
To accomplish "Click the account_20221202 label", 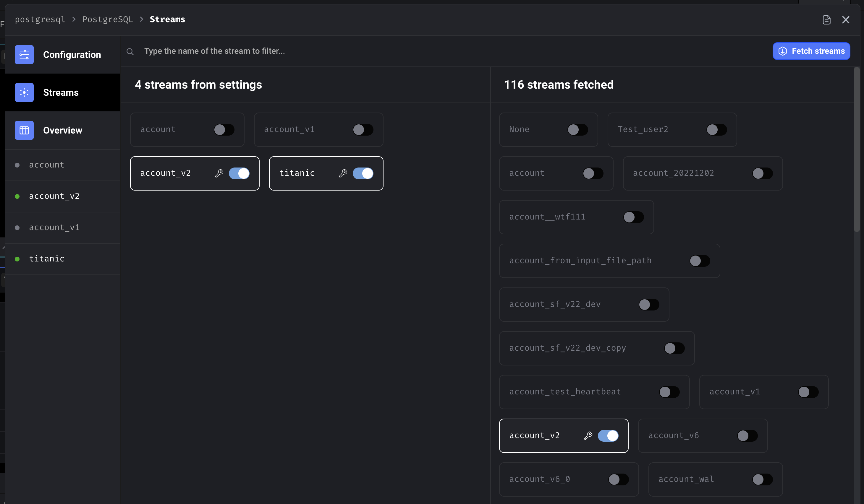I will [x=673, y=173].
